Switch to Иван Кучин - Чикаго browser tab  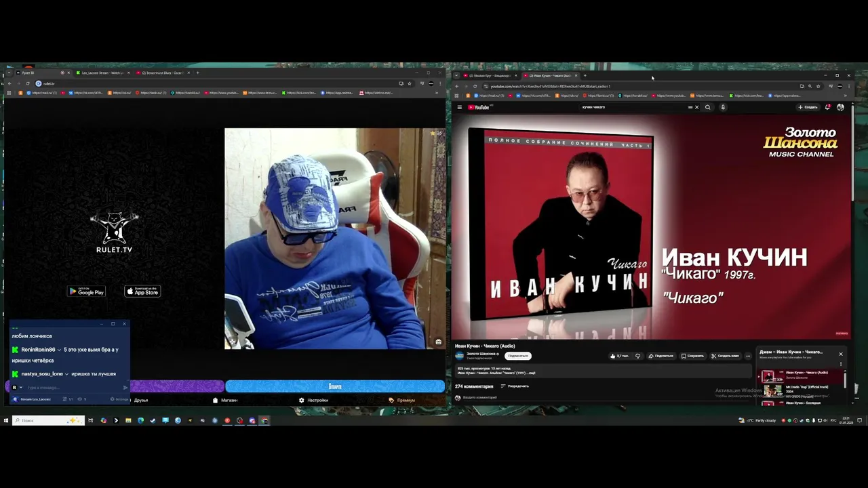tap(549, 75)
